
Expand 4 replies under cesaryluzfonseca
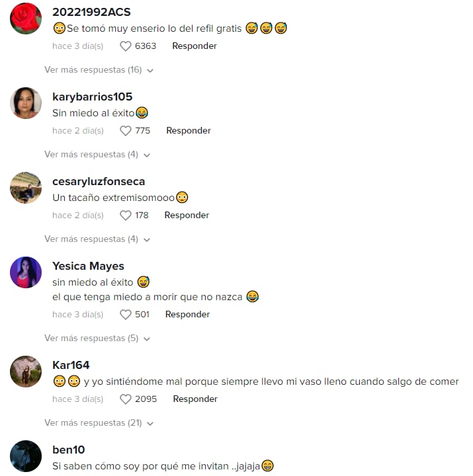(x=97, y=239)
